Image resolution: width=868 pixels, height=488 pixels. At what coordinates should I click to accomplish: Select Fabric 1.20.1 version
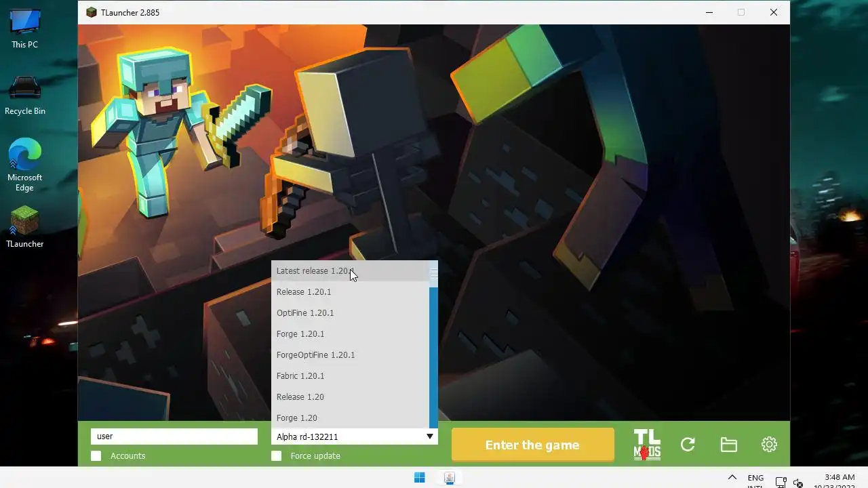tap(350, 376)
